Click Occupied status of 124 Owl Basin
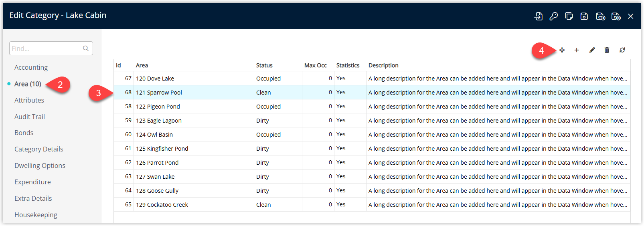This screenshot has width=644, height=226. coord(268,135)
